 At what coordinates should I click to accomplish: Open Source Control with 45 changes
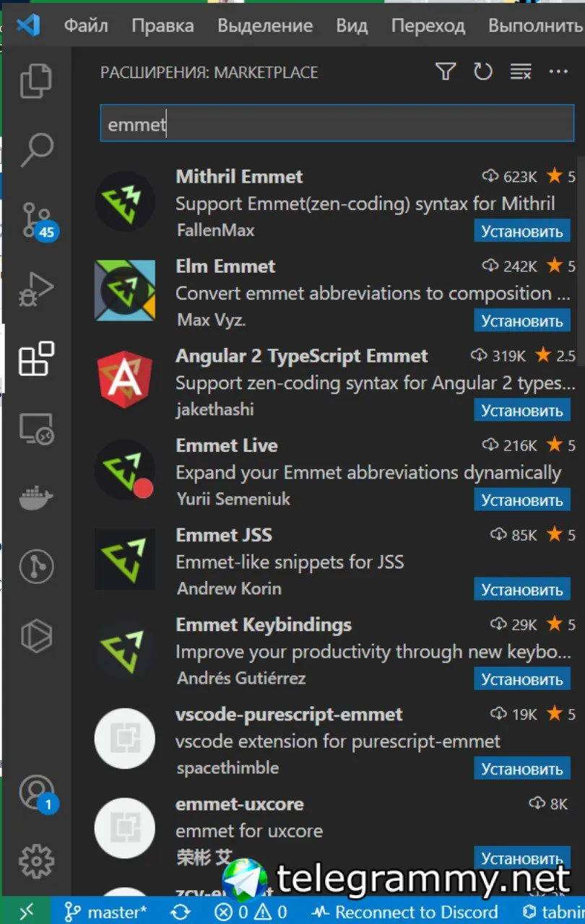pyautogui.click(x=37, y=220)
